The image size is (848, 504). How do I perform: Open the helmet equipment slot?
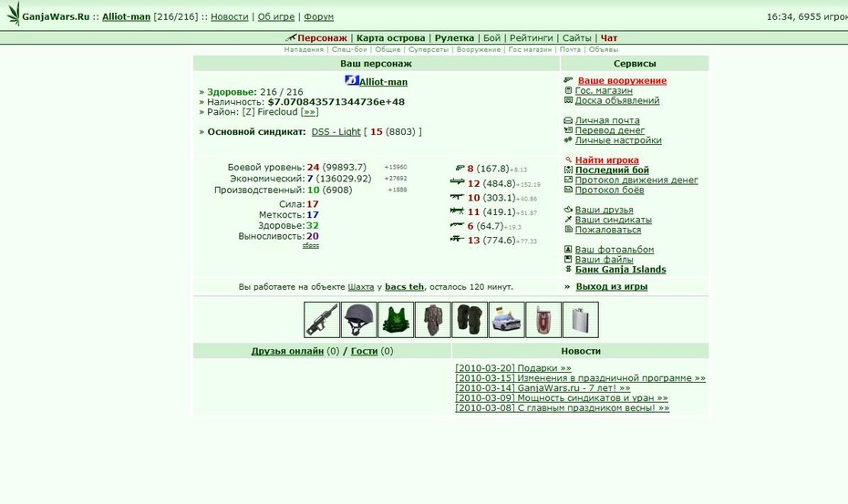(359, 320)
